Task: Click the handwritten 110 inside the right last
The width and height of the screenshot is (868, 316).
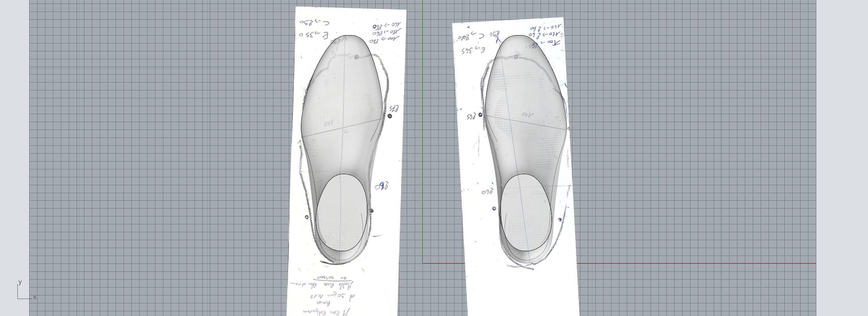Action: point(527,115)
